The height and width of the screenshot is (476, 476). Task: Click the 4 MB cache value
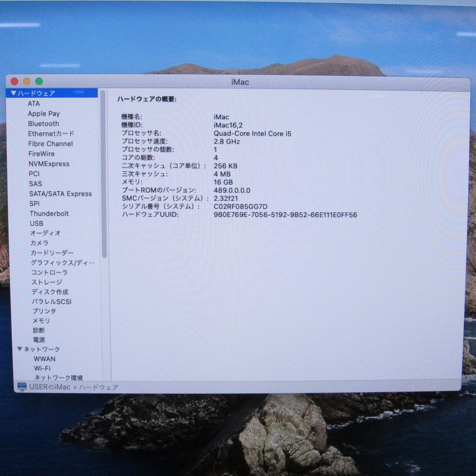coord(222,174)
